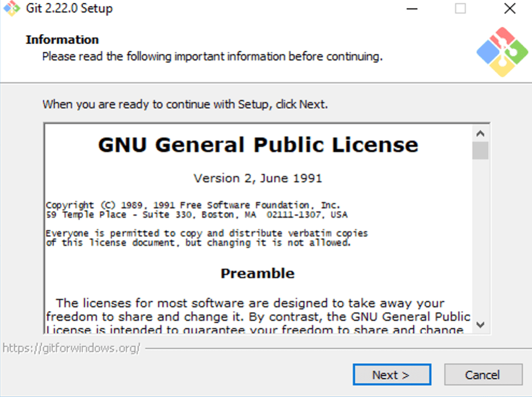Cancel the Git setup
532x397 pixels.
(483, 375)
